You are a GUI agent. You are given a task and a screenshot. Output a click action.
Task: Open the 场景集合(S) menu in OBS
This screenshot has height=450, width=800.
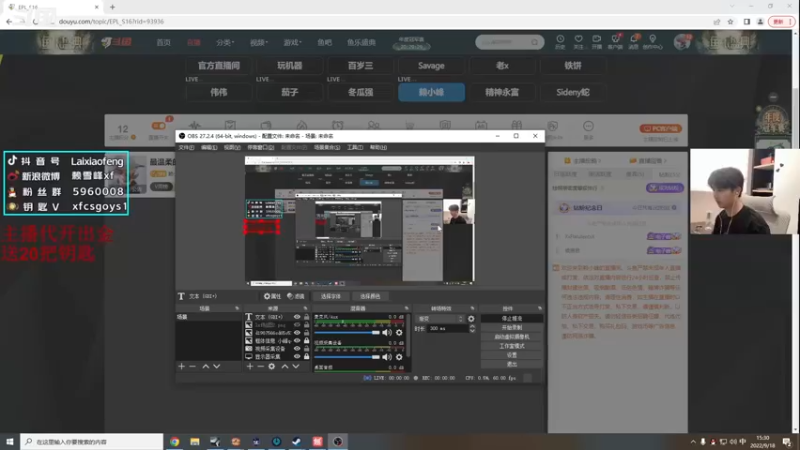327,147
